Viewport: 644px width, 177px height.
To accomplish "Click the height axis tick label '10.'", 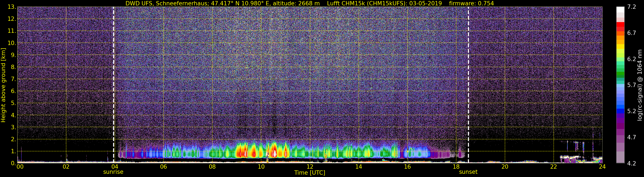I will (12, 43).
